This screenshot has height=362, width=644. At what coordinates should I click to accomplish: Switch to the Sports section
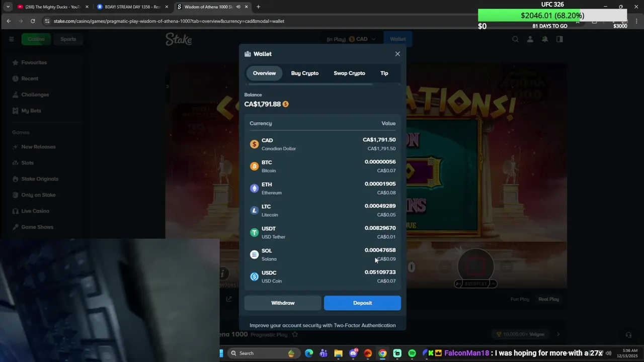(x=68, y=39)
